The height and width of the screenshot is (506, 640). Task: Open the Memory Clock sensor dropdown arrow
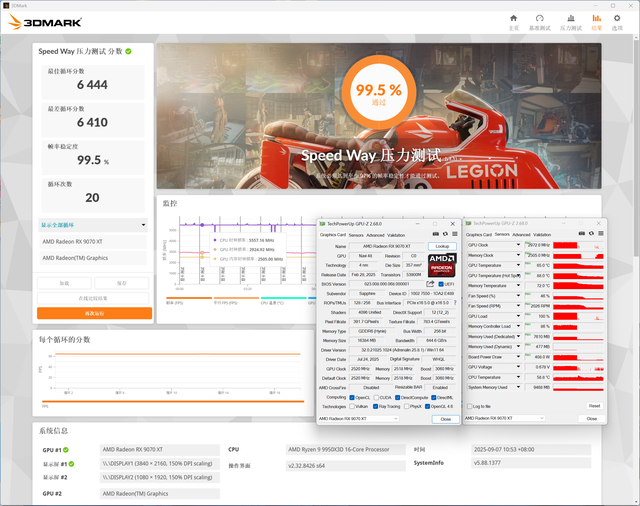pyautogui.click(x=518, y=255)
